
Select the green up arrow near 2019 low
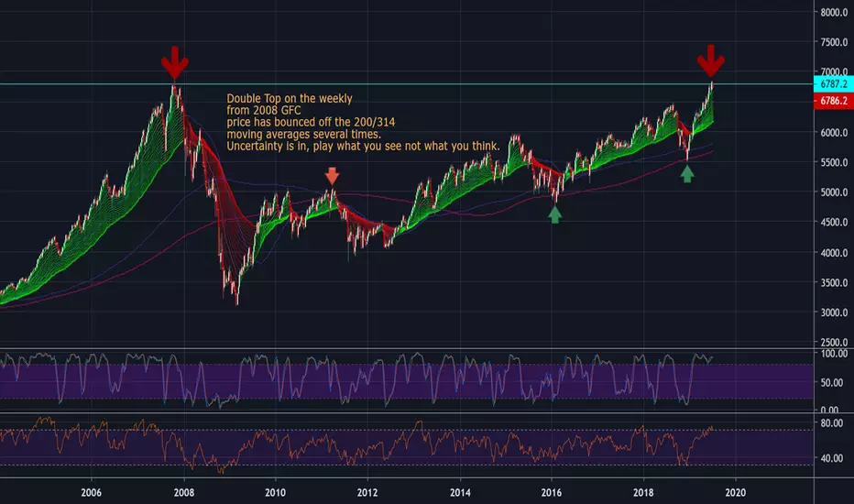pos(687,174)
